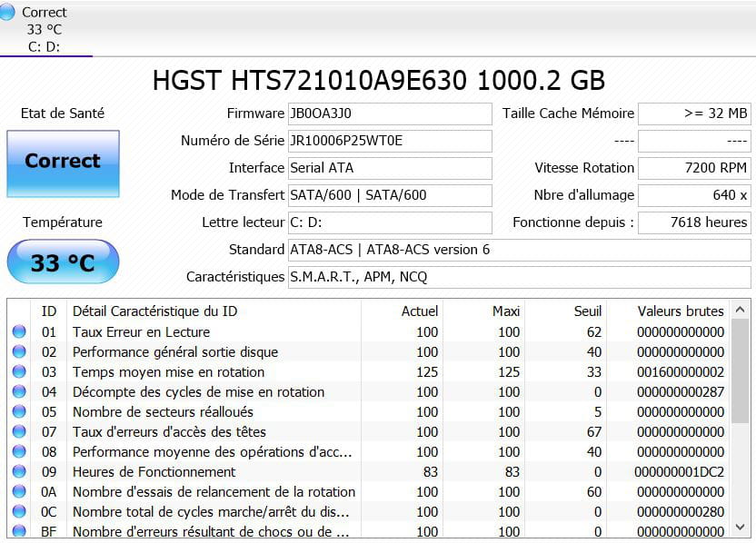Image resolution: width=756 pixels, height=543 pixels.
Task: Click threshold value 62 in row 01
Action: [x=594, y=332]
